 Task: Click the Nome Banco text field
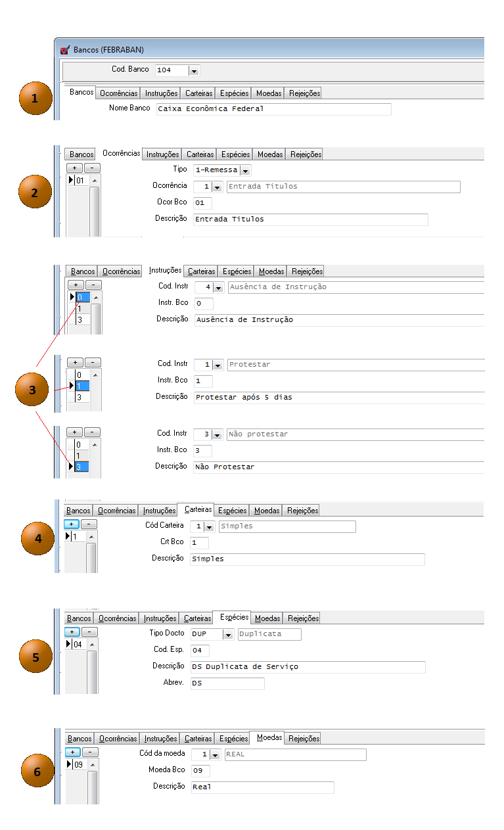(273, 109)
